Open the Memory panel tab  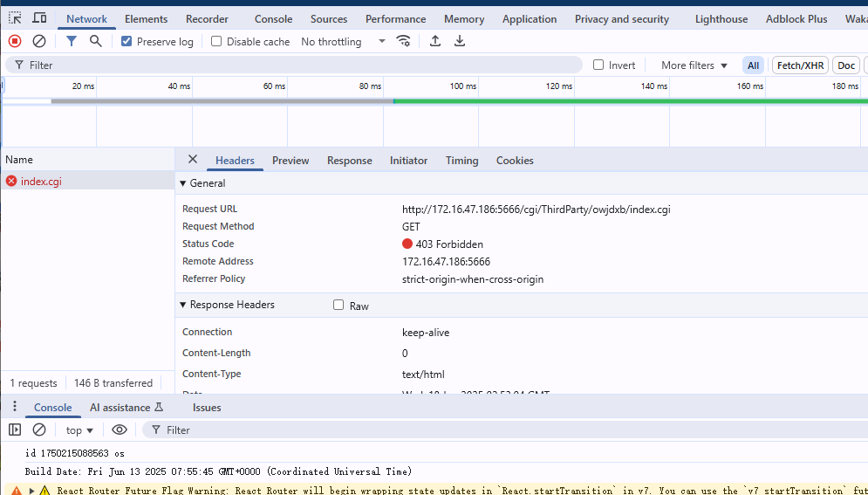pyautogui.click(x=464, y=19)
